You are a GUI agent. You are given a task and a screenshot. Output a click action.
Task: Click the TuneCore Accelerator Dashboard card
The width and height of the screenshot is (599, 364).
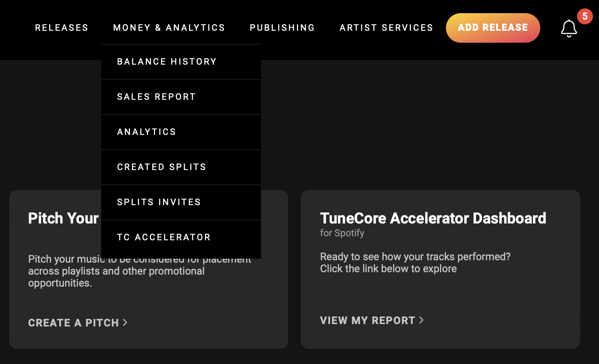440,268
